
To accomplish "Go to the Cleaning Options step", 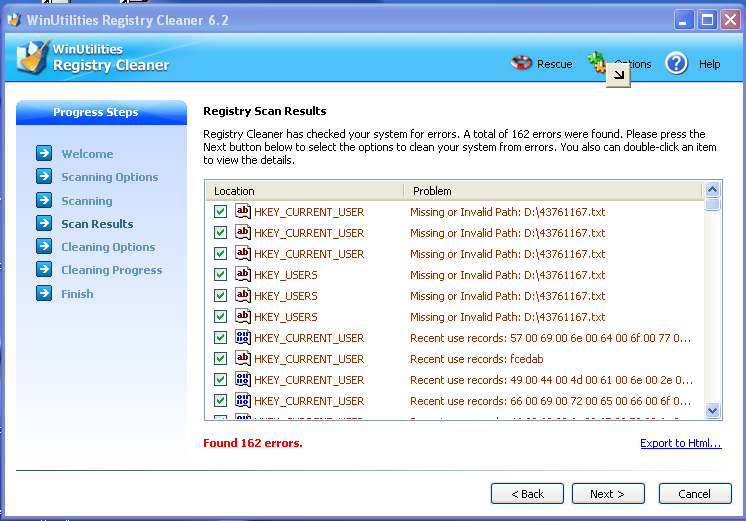I will [108, 247].
